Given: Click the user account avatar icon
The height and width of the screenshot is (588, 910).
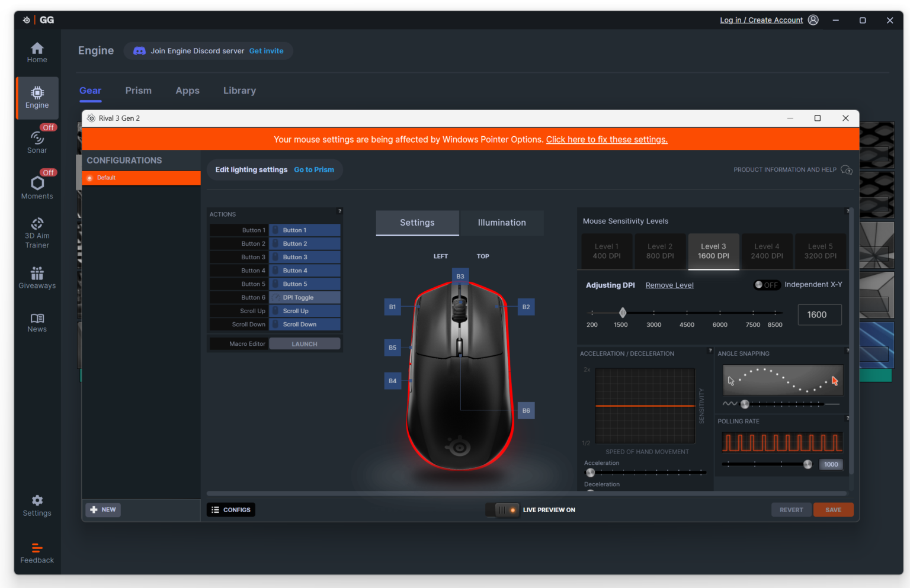Looking at the screenshot, I should point(813,20).
